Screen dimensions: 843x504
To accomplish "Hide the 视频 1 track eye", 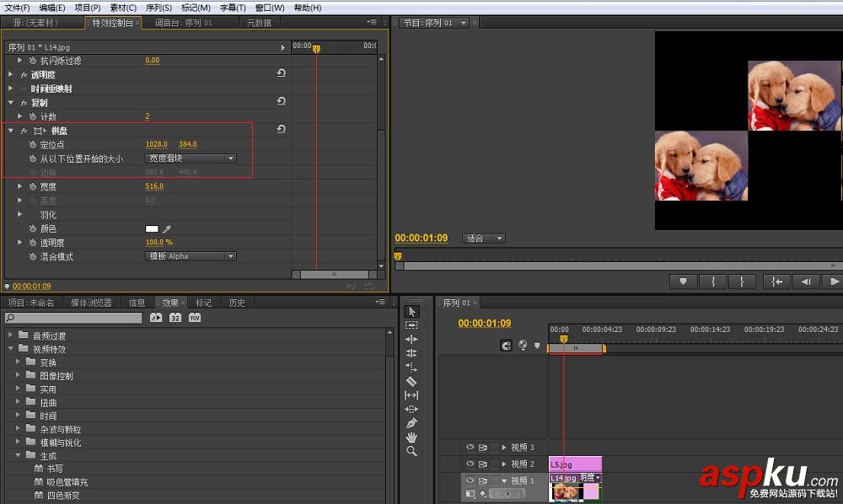I will tap(470, 480).
